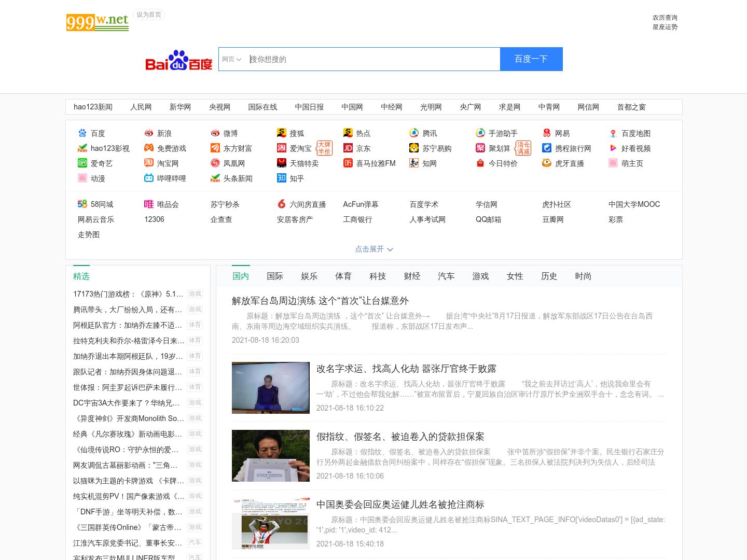Click the Baidu logo

(x=179, y=60)
